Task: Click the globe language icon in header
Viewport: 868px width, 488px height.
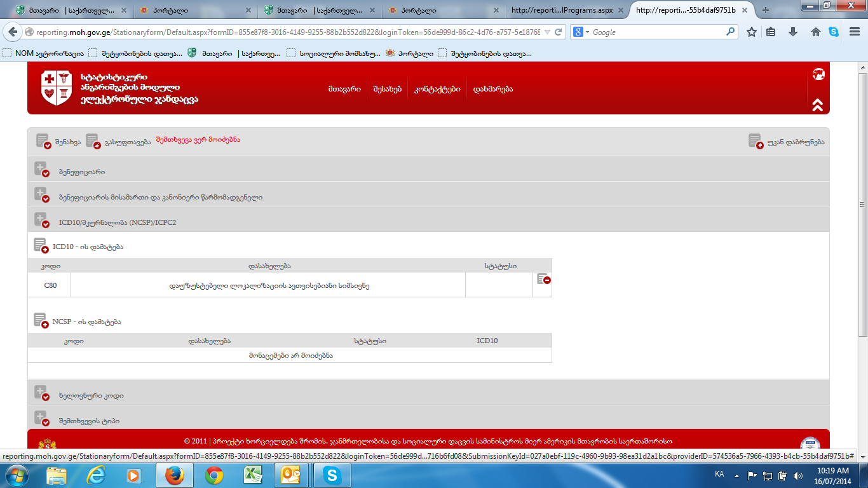Action: click(818, 74)
